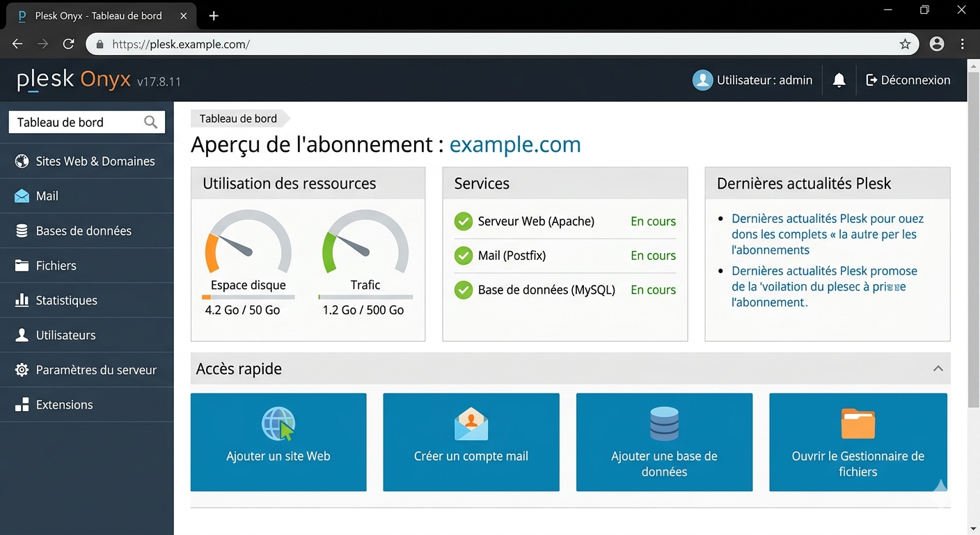
Task: Click the orange folder file manager icon
Action: [x=857, y=424]
